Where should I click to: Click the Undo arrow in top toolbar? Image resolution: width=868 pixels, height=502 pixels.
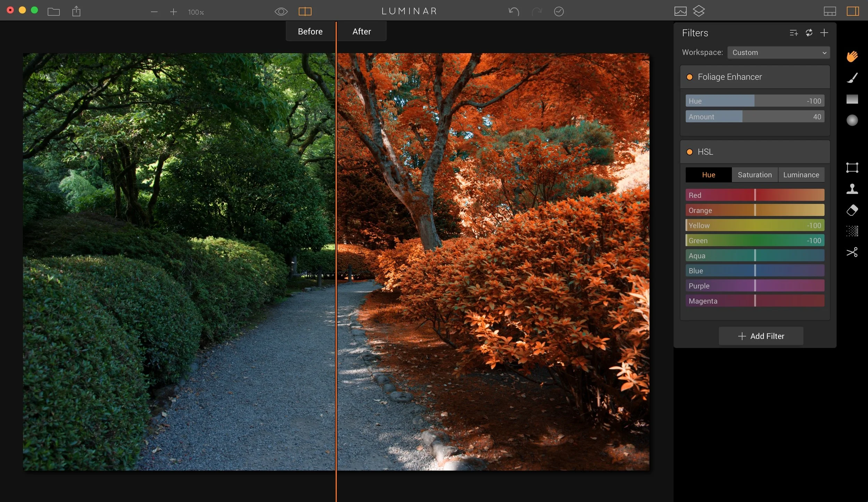[x=514, y=11]
